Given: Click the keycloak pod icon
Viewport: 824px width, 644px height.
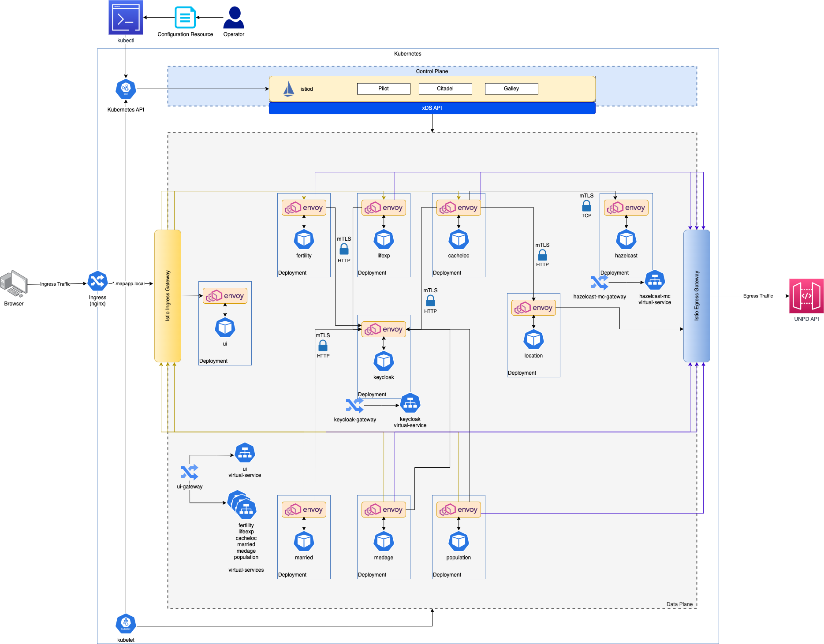Looking at the screenshot, I should click(384, 361).
